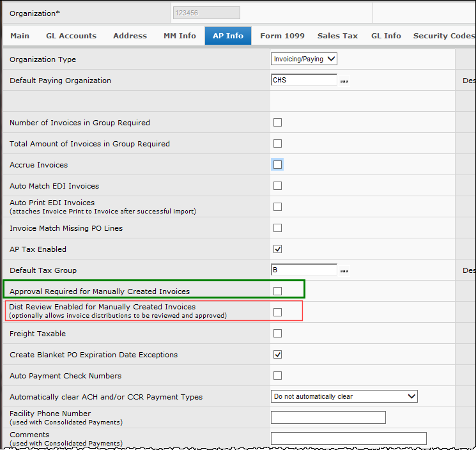This screenshot has width=476, height=450.
Task: Open the Form 1099 tab
Action: pos(282,36)
